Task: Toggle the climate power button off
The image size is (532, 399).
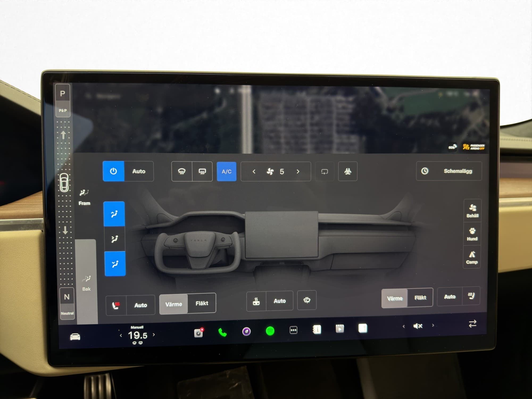Action: [x=113, y=171]
